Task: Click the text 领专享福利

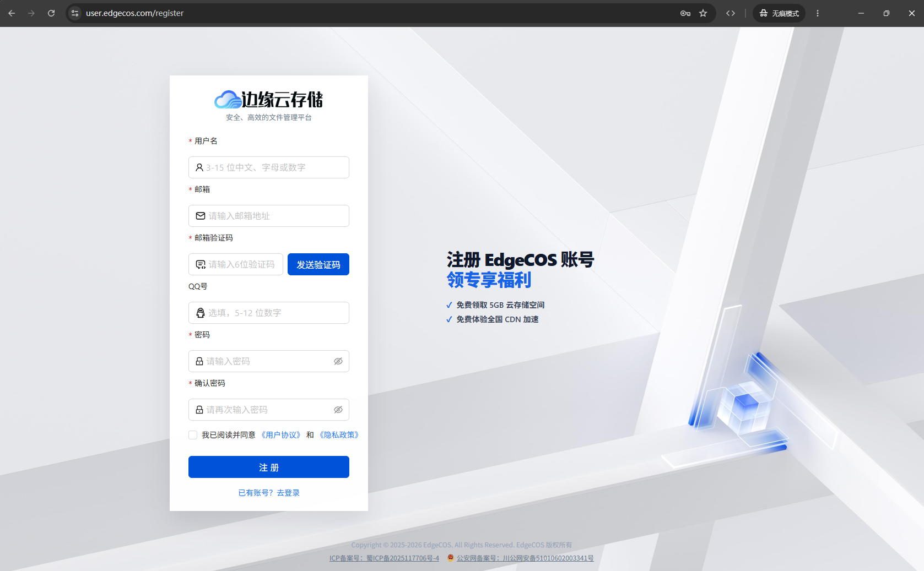Action: [x=489, y=280]
